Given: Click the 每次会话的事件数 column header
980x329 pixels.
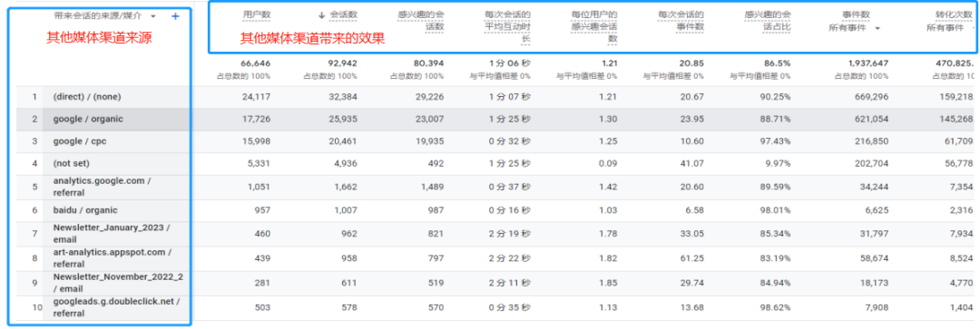Looking at the screenshot, I should click(681, 21).
